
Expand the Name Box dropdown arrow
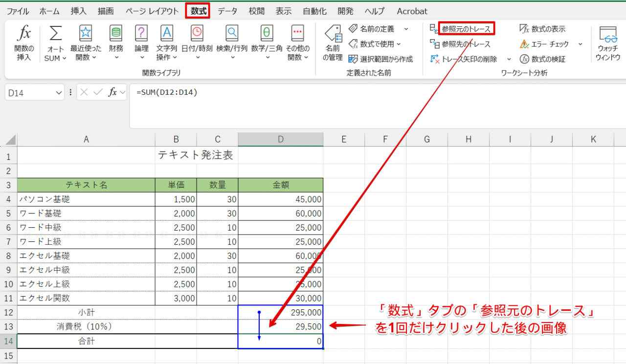[x=59, y=92]
